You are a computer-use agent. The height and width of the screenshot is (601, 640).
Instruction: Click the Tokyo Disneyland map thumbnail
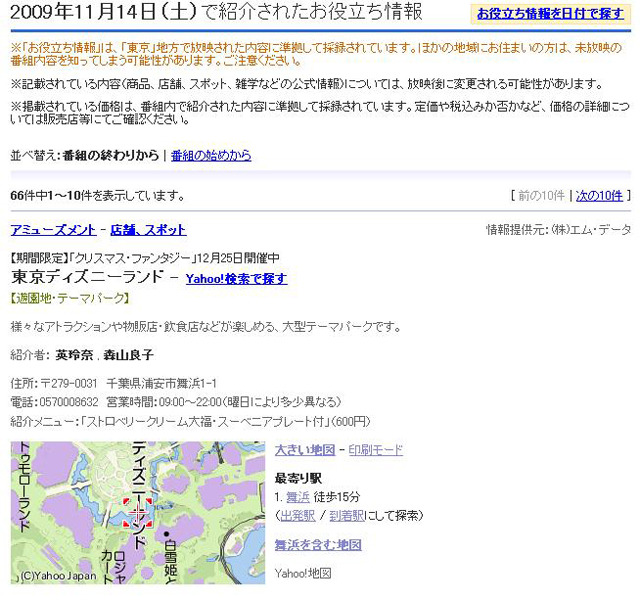(x=138, y=513)
